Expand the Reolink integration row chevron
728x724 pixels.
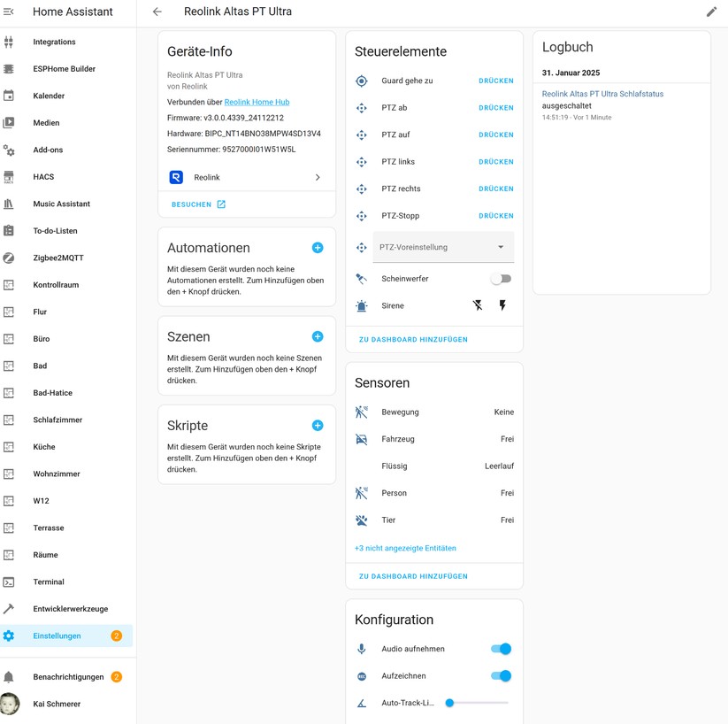pyautogui.click(x=318, y=177)
